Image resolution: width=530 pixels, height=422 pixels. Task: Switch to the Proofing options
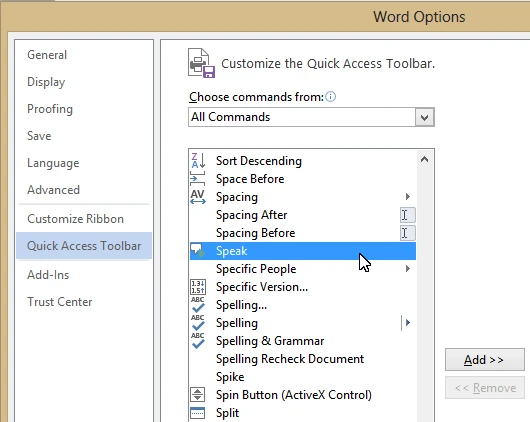click(x=50, y=109)
